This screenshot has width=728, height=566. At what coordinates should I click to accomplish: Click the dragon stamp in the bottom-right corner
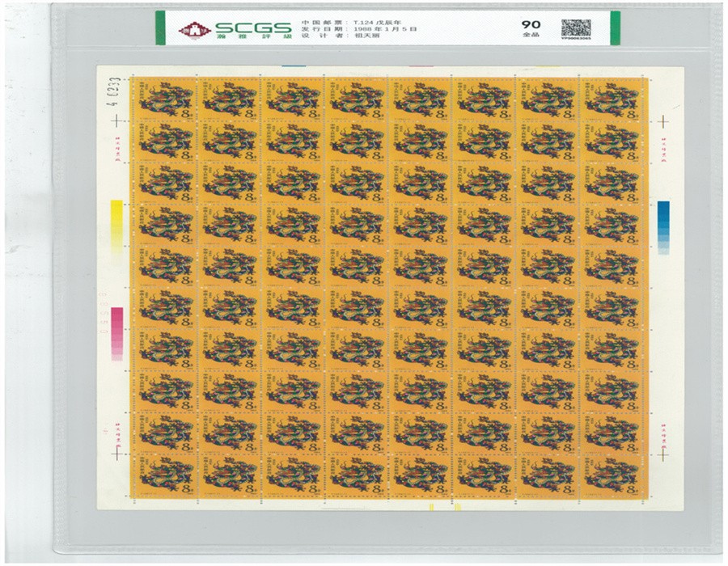click(x=612, y=477)
